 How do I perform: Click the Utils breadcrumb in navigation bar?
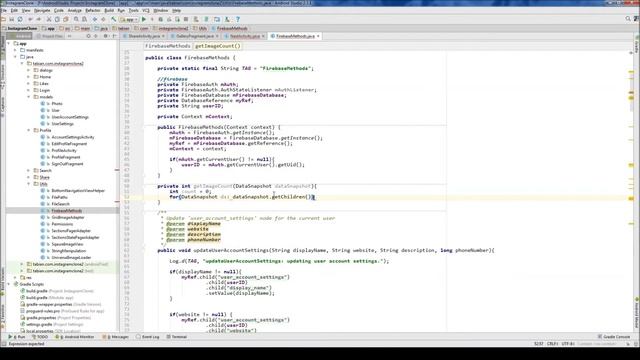[200, 29]
